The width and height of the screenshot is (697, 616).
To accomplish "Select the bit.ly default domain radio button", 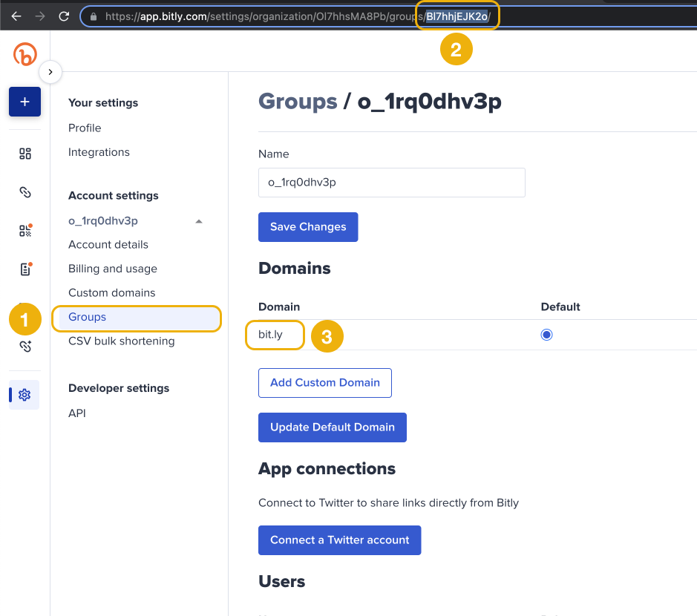I will 547,335.
